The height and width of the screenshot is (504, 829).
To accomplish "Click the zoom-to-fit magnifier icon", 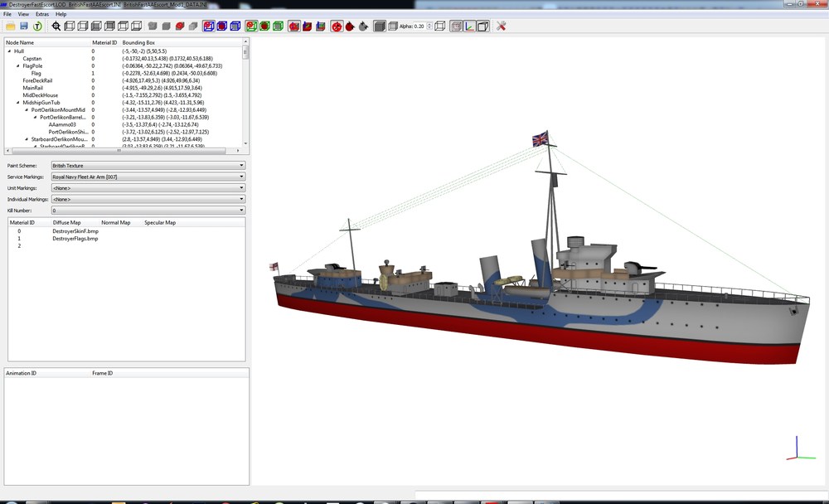I will coord(56,26).
